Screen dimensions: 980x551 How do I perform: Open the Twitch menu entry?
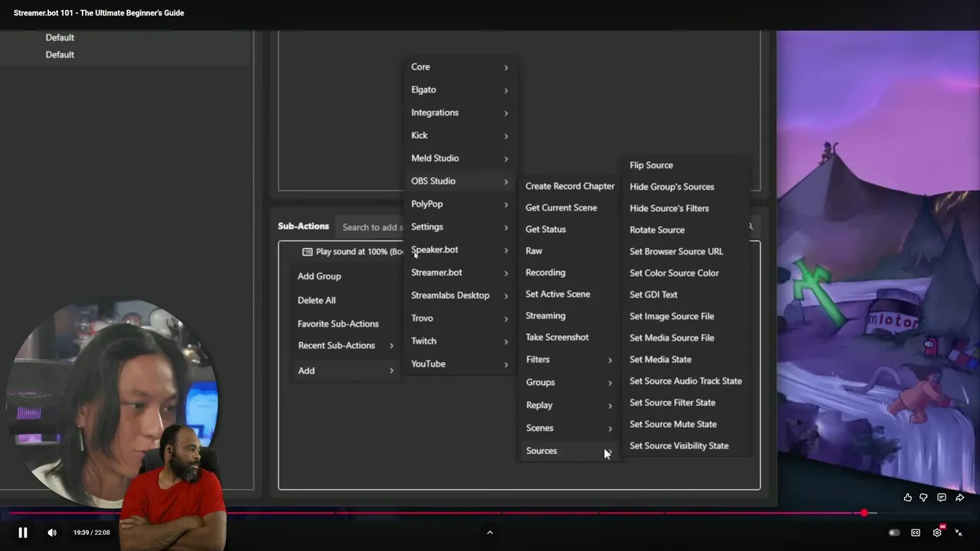459,341
